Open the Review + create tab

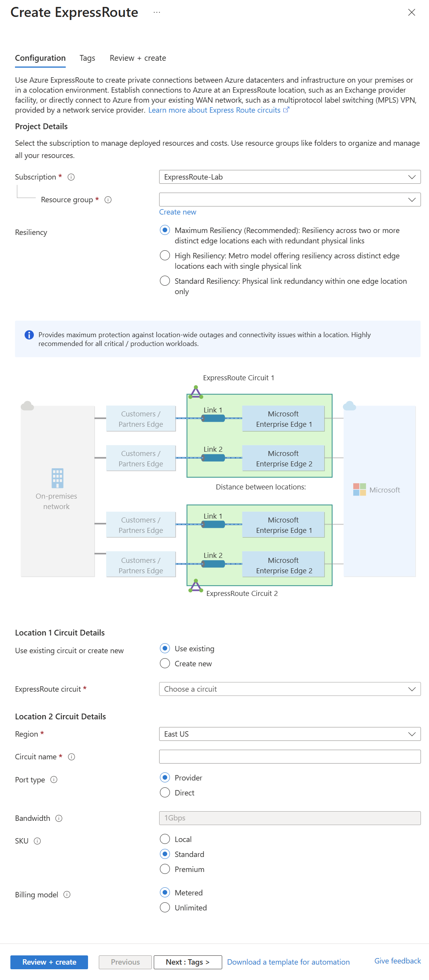point(138,58)
